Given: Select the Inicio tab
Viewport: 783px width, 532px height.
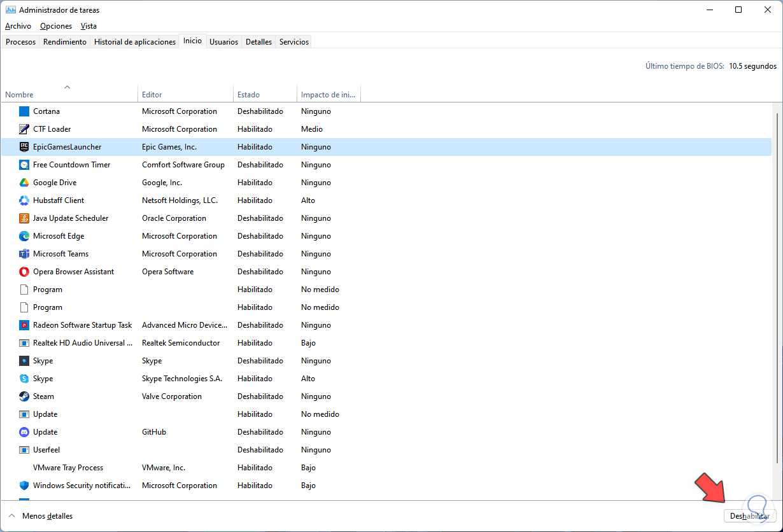Looking at the screenshot, I should (x=192, y=41).
